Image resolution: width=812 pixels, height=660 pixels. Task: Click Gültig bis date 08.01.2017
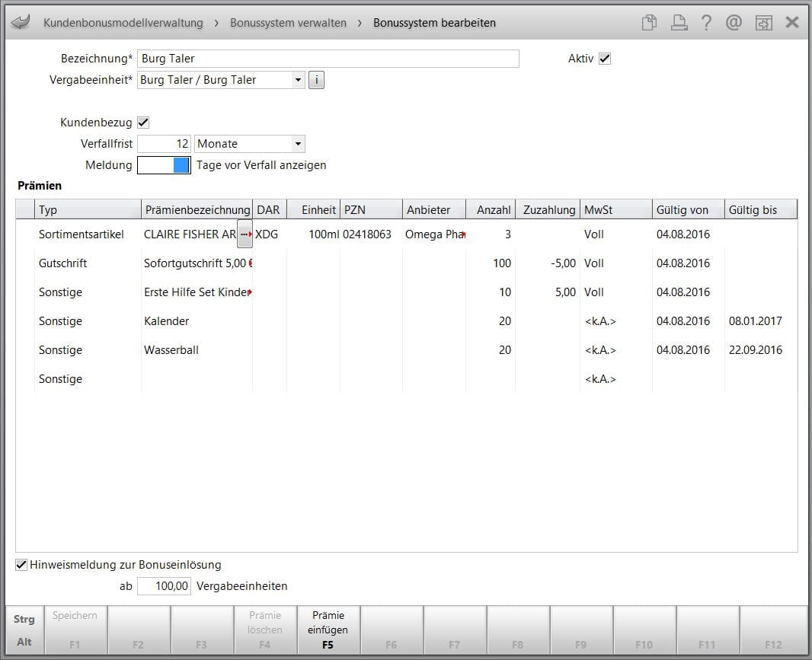pyautogui.click(x=755, y=321)
